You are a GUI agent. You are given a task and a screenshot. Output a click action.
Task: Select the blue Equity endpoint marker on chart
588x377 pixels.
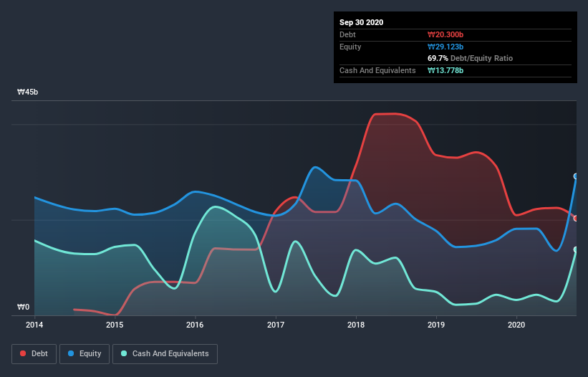(576, 176)
